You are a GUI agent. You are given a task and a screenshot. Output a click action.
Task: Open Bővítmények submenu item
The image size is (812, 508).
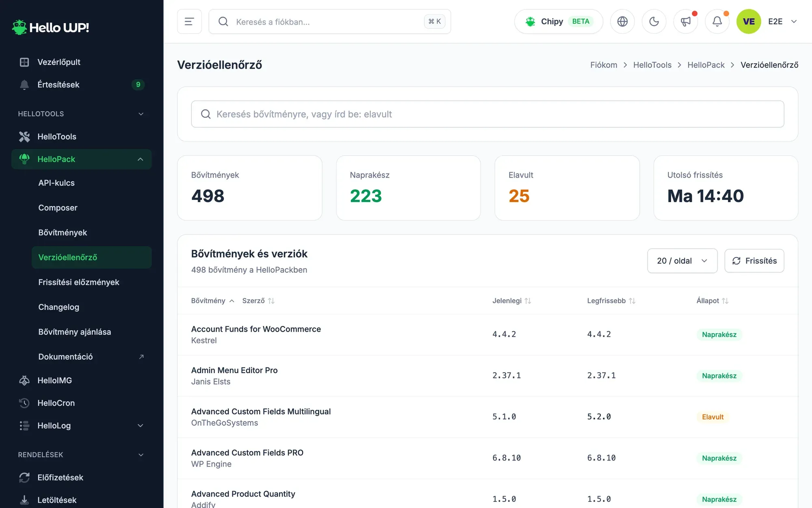pos(91,232)
